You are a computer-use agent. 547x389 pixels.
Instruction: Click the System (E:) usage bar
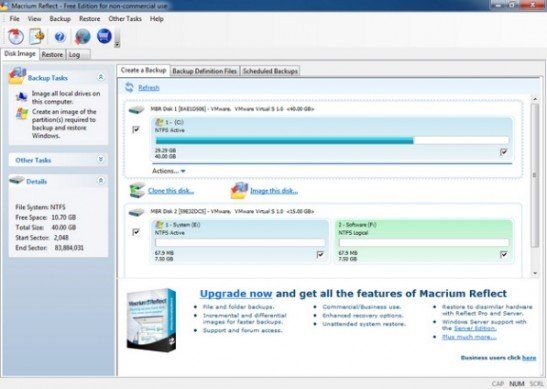point(240,242)
